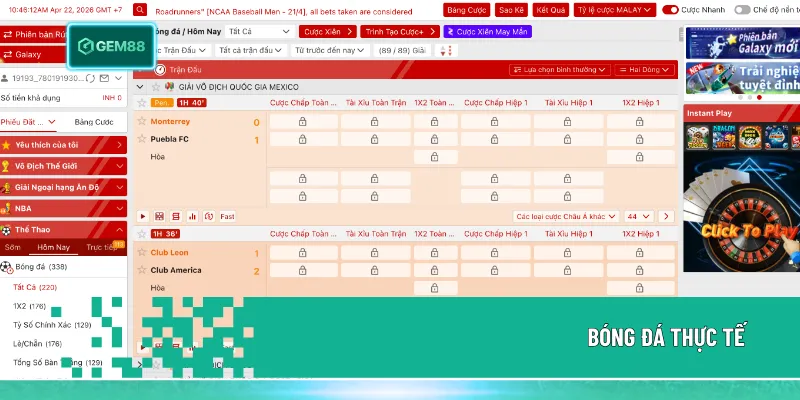Open the pitch grid icon under Monterrey match
The height and width of the screenshot is (400, 800).
159,216
